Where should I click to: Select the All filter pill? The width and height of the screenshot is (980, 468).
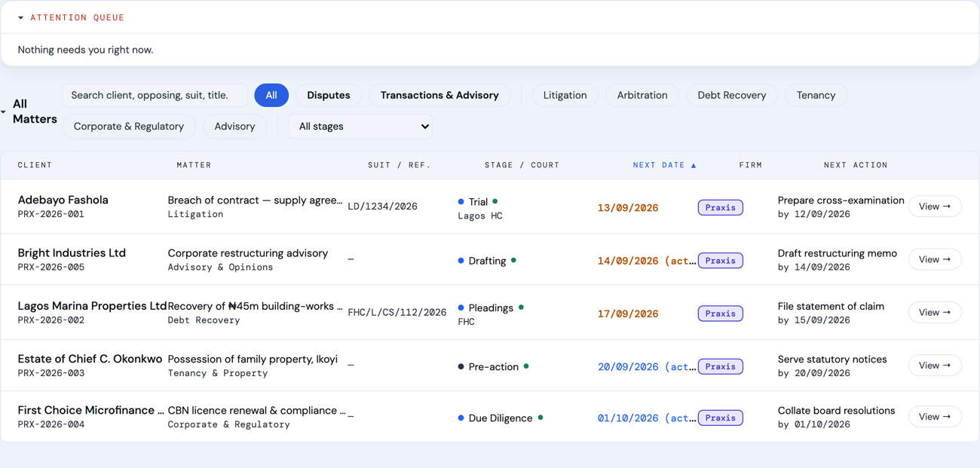pyautogui.click(x=271, y=95)
